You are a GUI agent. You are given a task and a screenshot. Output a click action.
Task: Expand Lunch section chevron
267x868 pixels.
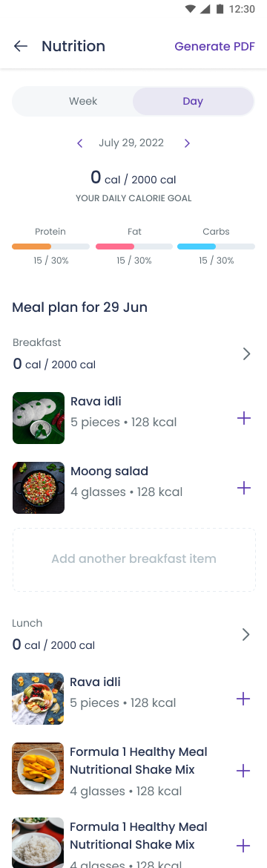[246, 634]
